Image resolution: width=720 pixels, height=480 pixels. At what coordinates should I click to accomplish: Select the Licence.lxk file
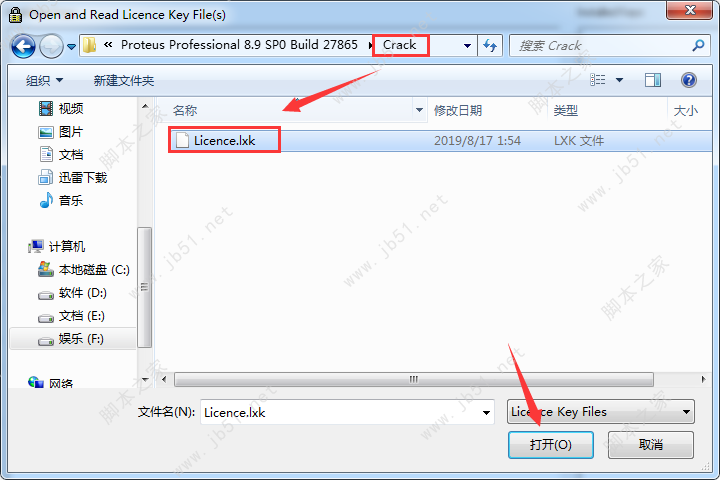[225, 141]
